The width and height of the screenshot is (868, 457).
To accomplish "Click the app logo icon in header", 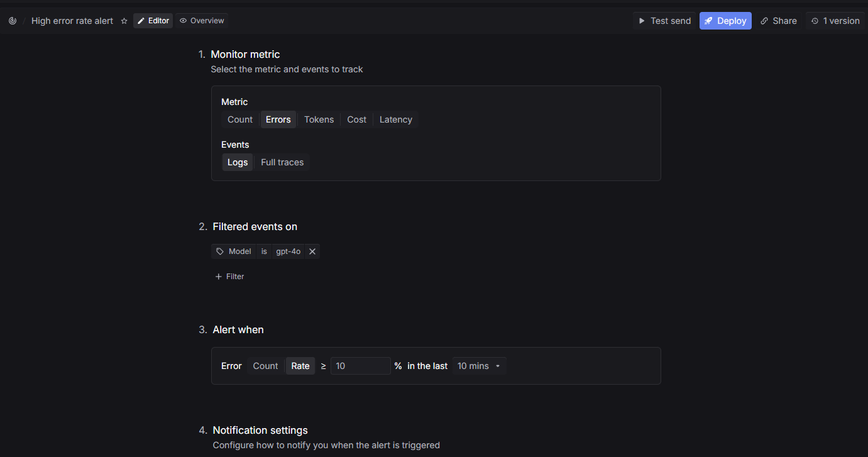I will pyautogui.click(x=13, y=21).
